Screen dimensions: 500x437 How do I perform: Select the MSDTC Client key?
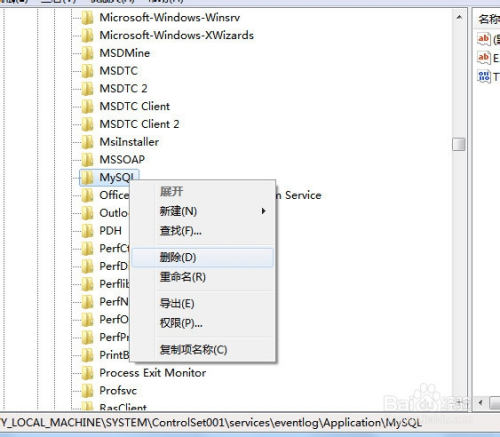click(135, 106)
